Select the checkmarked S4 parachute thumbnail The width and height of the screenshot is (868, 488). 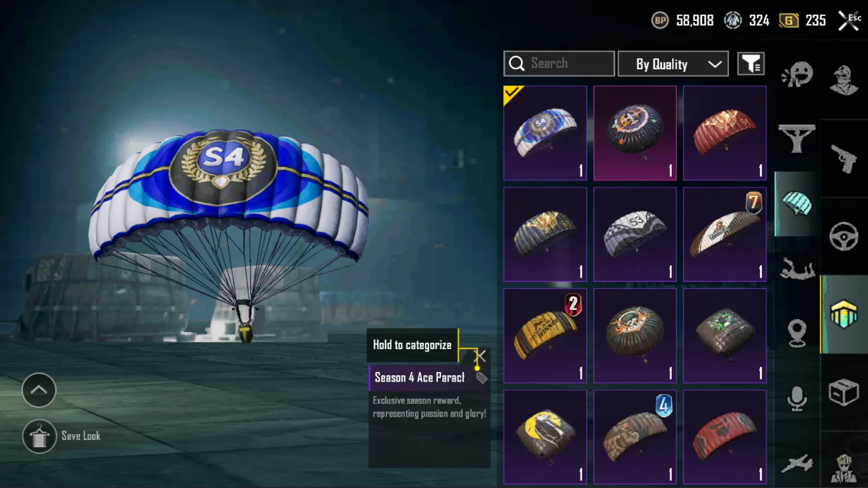click(545, 133)
